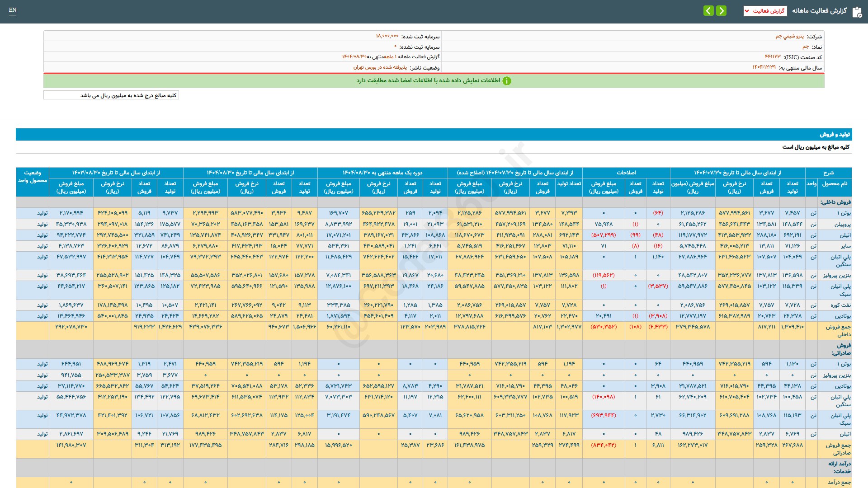Viewport: 868px width, 488px height.
Task: Click company name پترو شیمی جم
Action: 789,36
